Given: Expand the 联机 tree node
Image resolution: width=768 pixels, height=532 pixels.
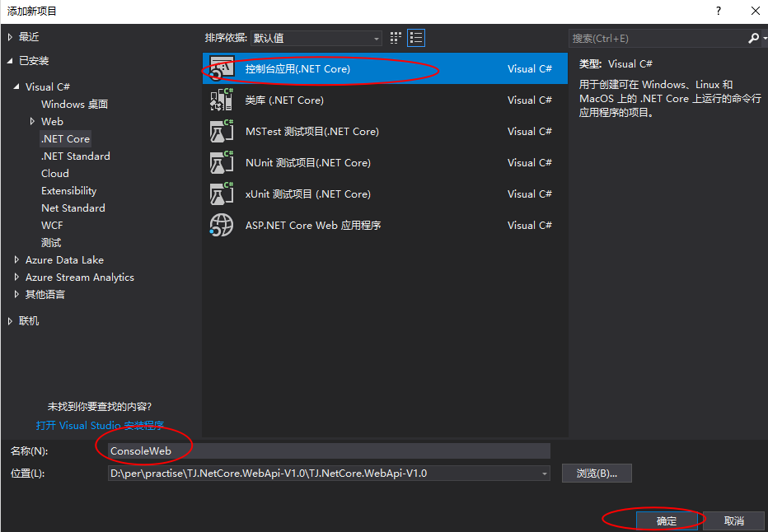Looking at the screenshot, I should pos(10,321).
